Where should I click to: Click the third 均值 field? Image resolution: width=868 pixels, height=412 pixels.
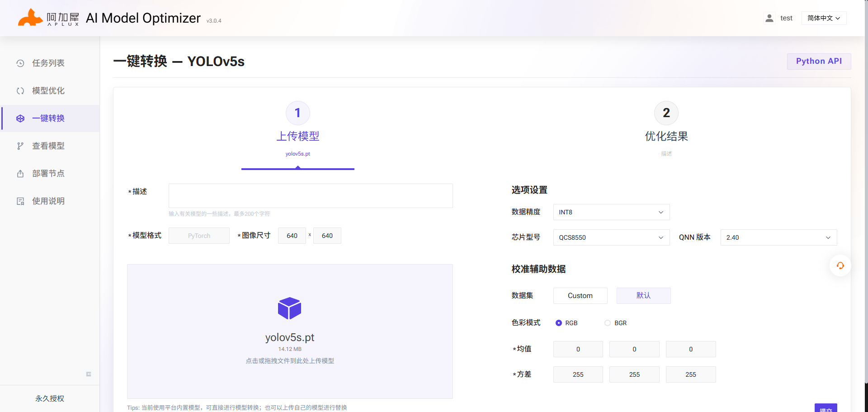click(691, 349)
